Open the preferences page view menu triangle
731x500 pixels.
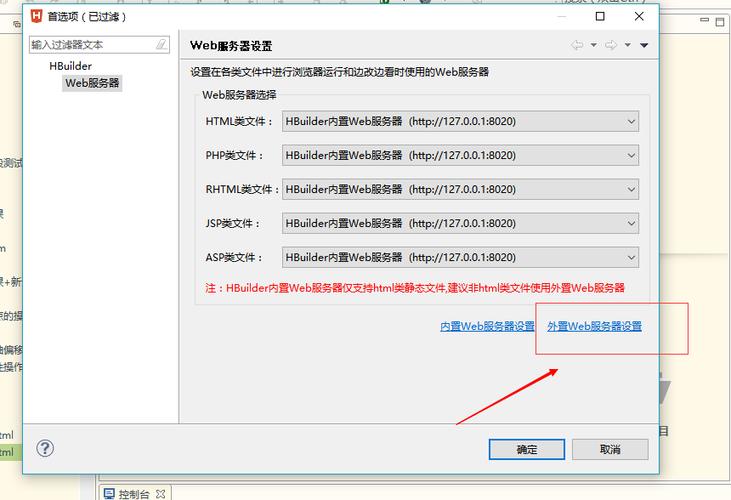(644, 45)
